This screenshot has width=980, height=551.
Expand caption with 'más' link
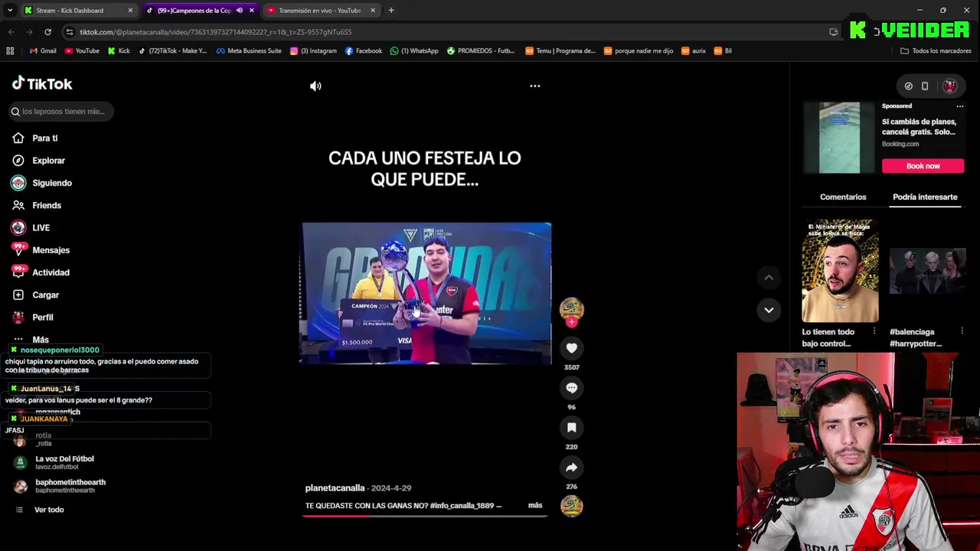click(x=534, y=505)
